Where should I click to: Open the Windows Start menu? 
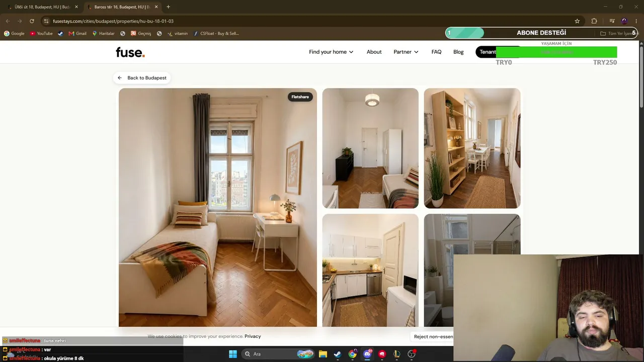pyautogui.click(x=233, y=354)
